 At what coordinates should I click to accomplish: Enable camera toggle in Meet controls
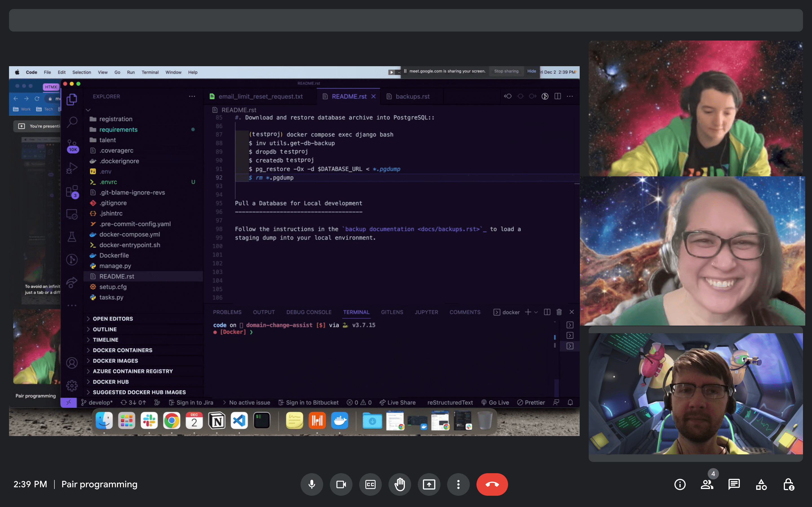click(341, 484)
